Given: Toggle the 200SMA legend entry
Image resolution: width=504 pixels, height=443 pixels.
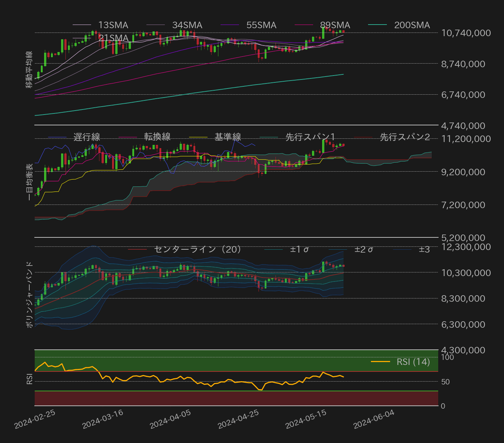Looking at the screenshot, I should pyautogui.click(x=411, y=25).
